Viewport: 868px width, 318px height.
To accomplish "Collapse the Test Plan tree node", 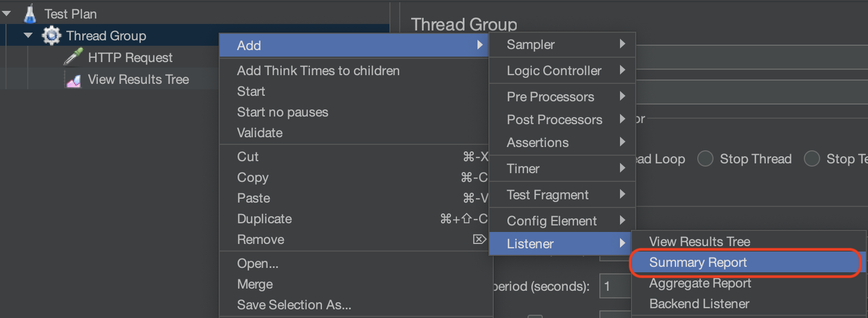I will coord(7,14).
